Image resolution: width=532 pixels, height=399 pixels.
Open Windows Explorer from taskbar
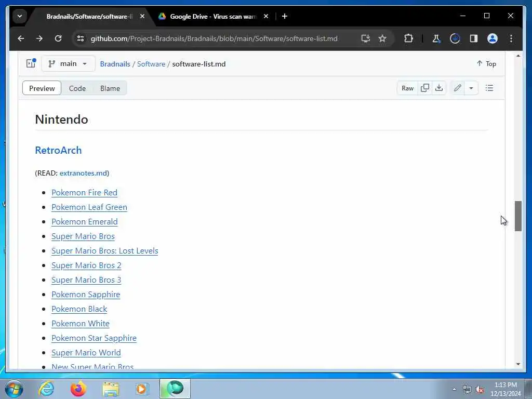click(x=111, y=389)
